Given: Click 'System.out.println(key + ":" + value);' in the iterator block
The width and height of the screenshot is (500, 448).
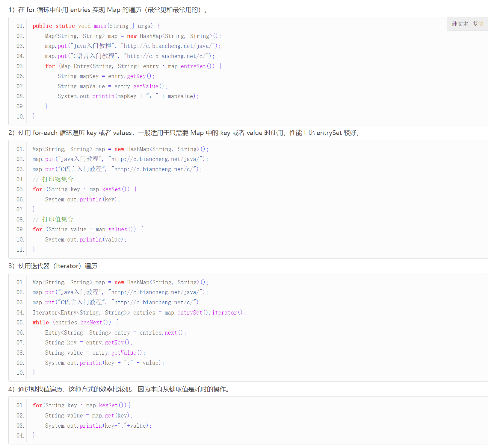Looking at the screenshot, I should point(105,363).
